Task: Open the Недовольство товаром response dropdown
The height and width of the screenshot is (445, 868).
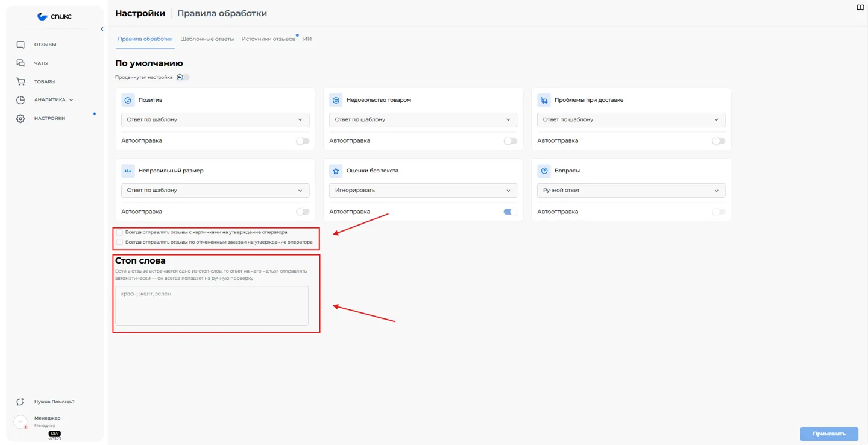Action: pos(423,119)
